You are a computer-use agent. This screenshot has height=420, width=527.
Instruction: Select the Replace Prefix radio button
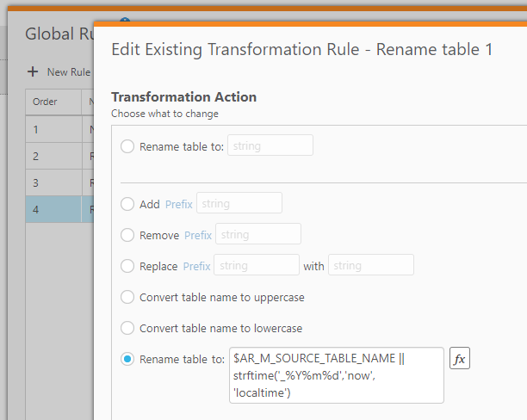pyautogui.click(x=127, y=266)
